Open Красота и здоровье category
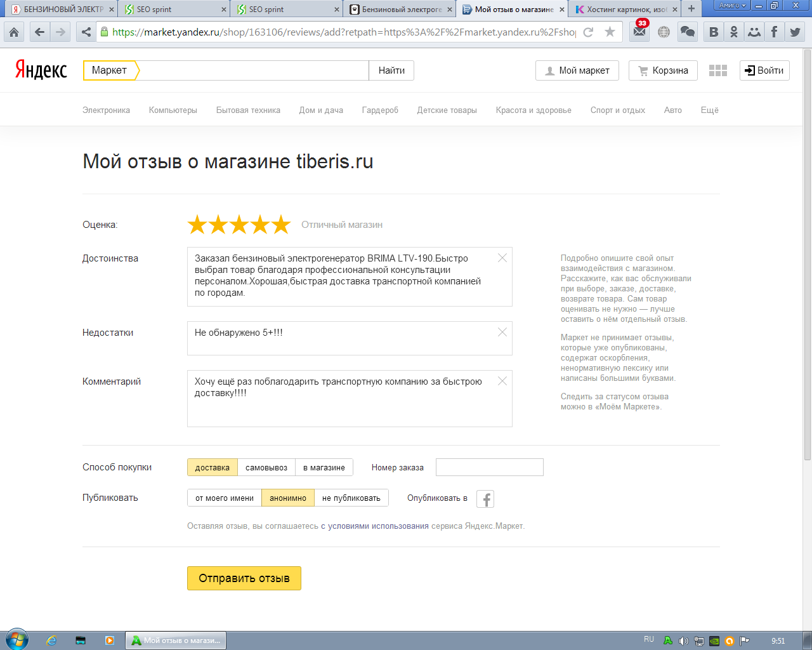 click(x=534, y=110)
